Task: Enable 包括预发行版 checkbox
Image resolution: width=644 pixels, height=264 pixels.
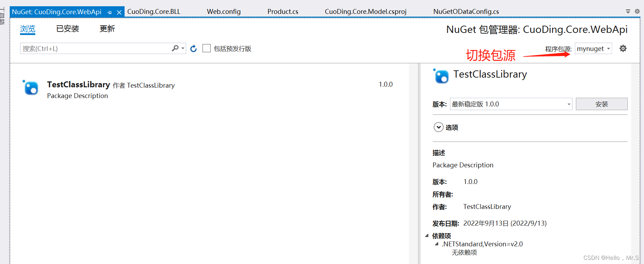Action: [207, 48]
